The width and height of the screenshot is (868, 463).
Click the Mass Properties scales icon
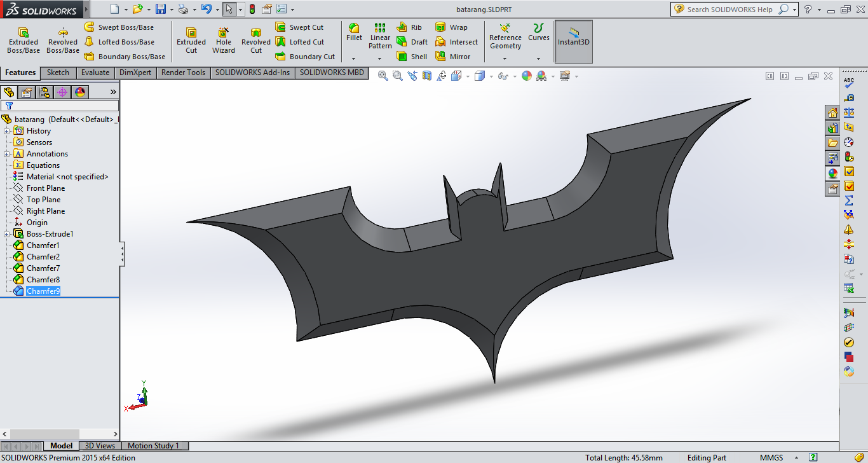point(849,113)
